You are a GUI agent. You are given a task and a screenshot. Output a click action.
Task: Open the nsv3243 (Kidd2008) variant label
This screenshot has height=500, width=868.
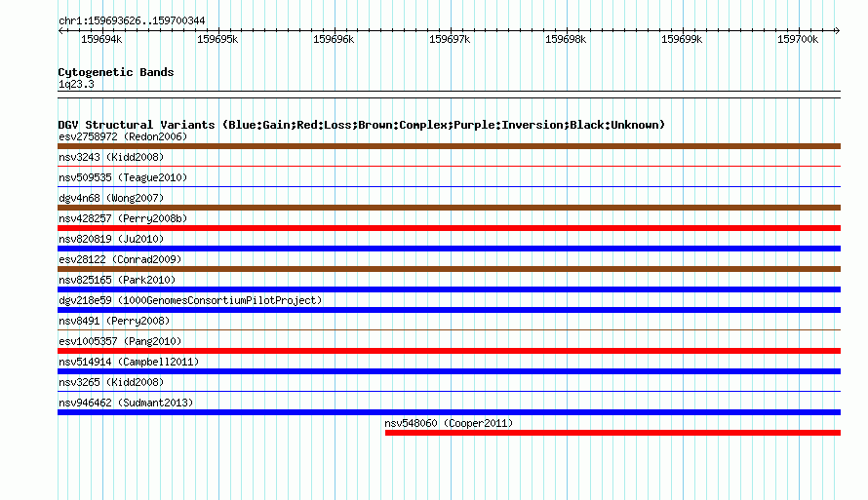pos(111,157)
